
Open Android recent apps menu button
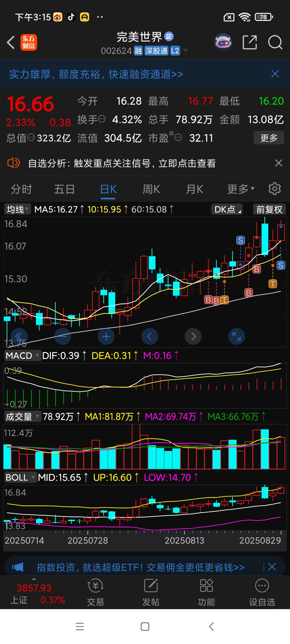[x=80, y=627]
